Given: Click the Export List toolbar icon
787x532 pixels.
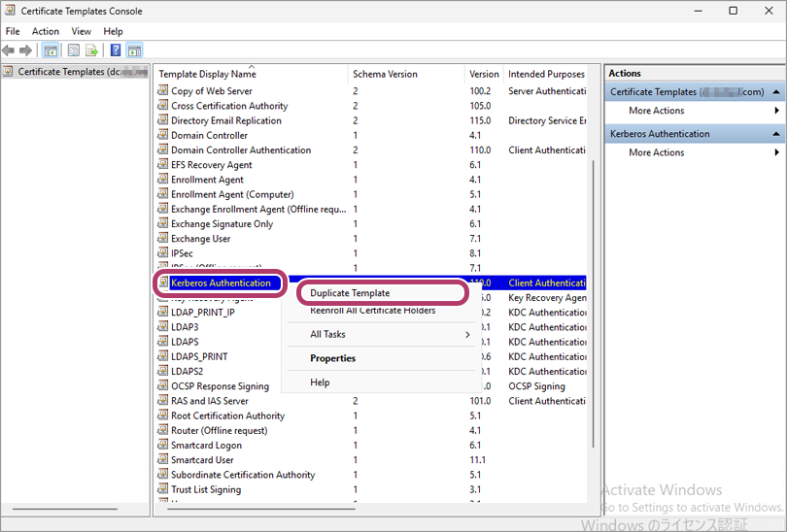Looking at the screenshot, I should pyautogui.click(x=92, y=50).
